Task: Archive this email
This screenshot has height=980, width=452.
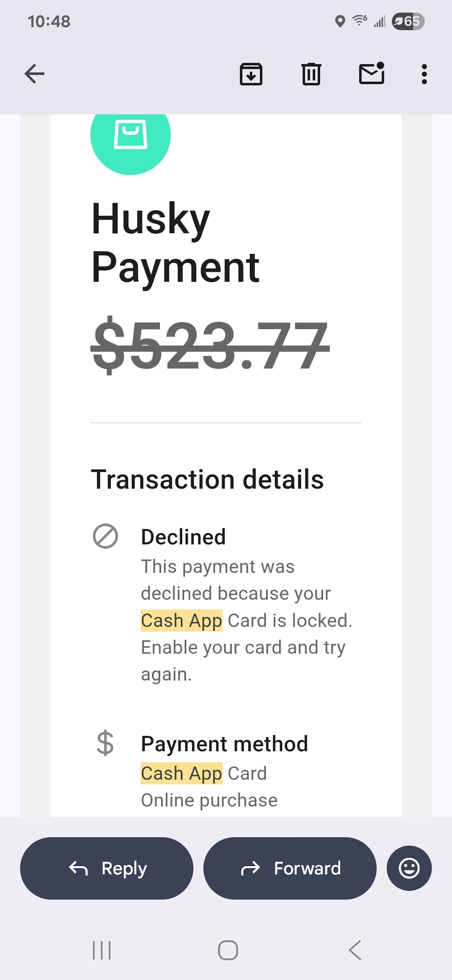Action: (x=251, y=74)
